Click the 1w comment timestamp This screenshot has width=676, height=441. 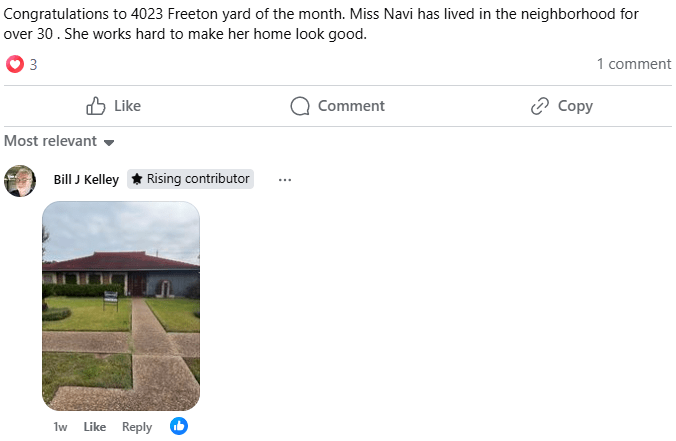click(60, 427)
